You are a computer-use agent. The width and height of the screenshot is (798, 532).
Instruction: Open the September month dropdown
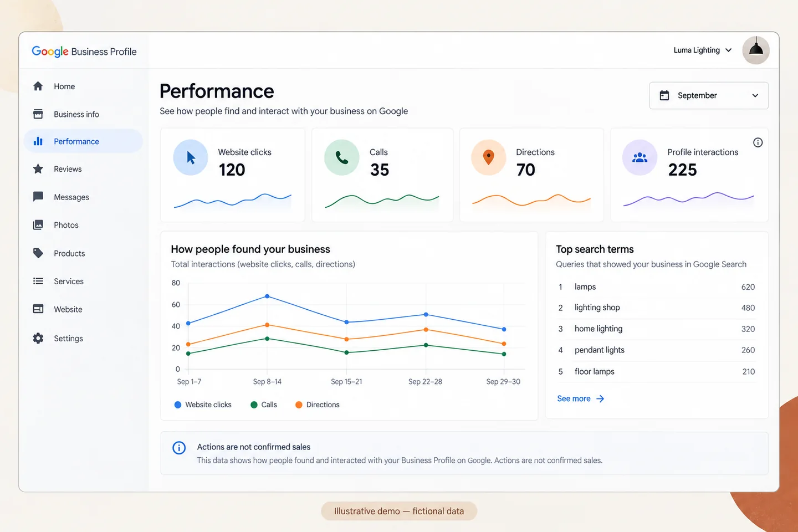pyautogui.click(x=708, y=95)
